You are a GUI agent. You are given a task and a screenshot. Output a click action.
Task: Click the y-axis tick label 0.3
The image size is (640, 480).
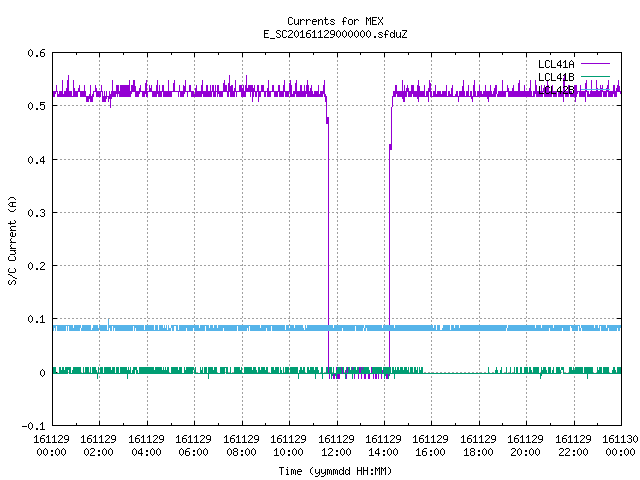36,213
